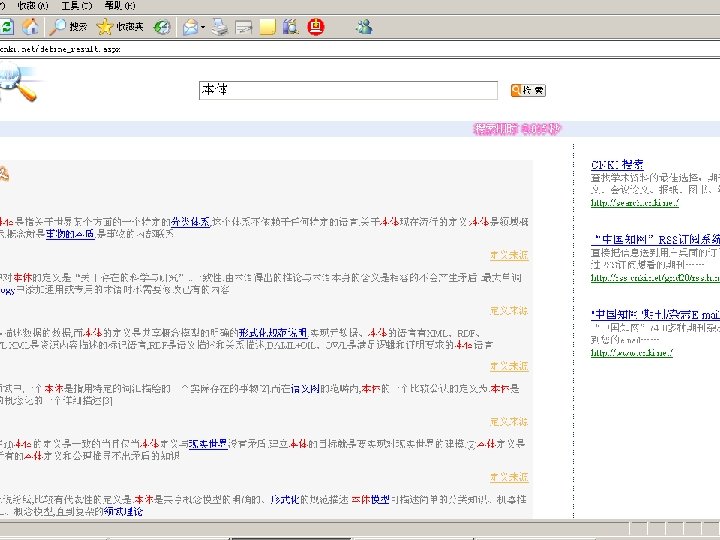The width and height of the screenshot is (720, 540).
Task: Click the search text input field
Action: pyautogui.click(x=348, y=91)
